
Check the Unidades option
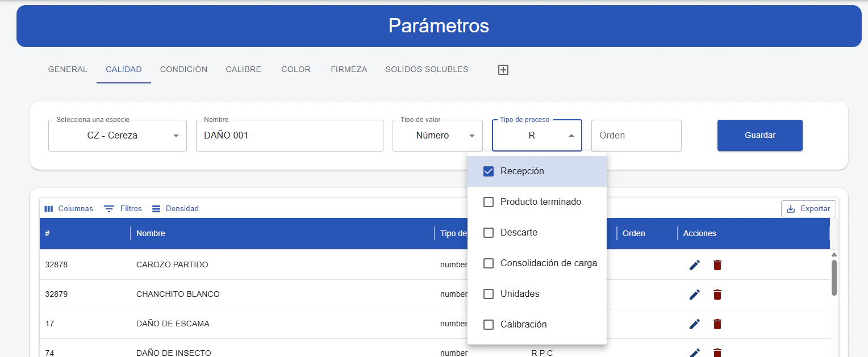tap(537, 294)
